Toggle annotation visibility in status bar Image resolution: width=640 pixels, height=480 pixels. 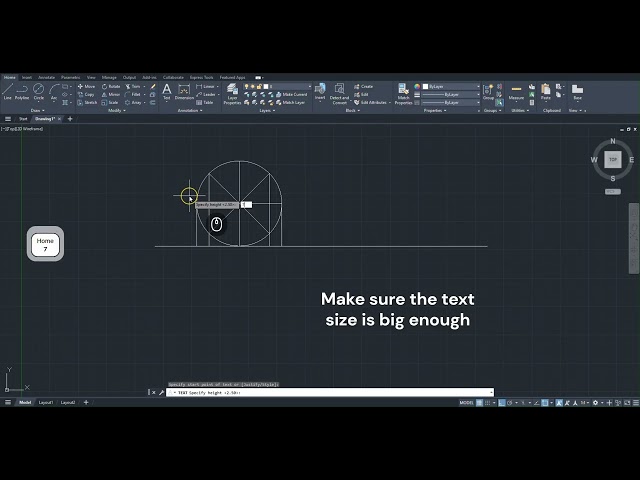point(559,403)
